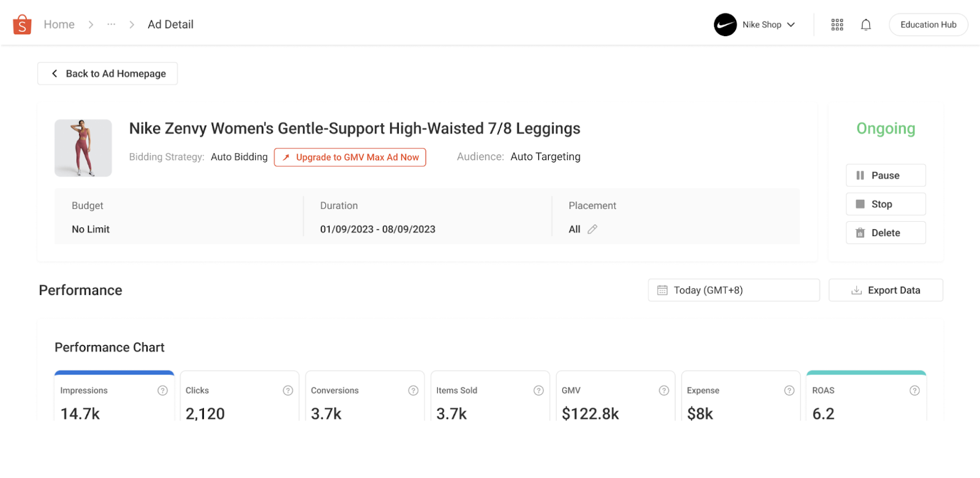This screenshot has height=478, width=980.
Task: Show help for ROAS metric
Action: (914, 390)
